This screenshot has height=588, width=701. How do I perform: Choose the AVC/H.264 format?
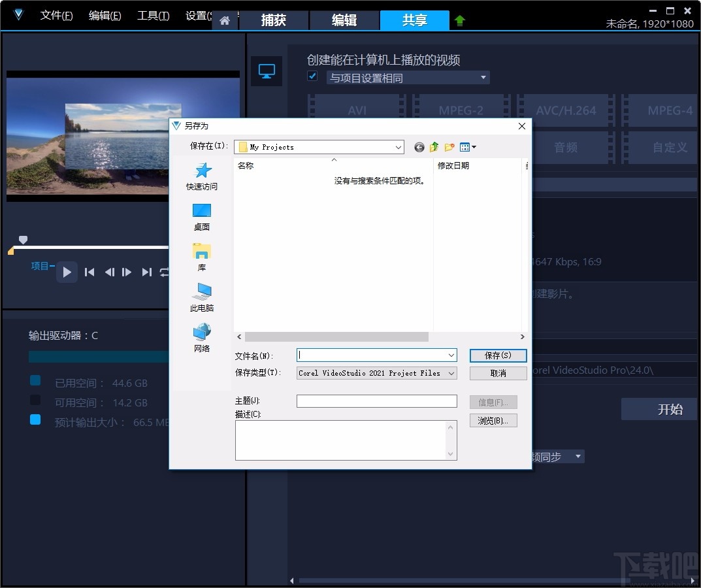click(x=566, y=111)
